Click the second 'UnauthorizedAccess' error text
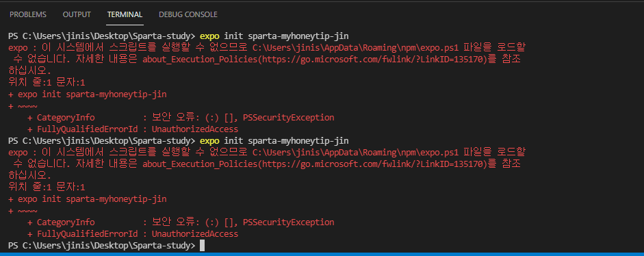The height and width of the screenshot is (256, 644). (194, 234)
